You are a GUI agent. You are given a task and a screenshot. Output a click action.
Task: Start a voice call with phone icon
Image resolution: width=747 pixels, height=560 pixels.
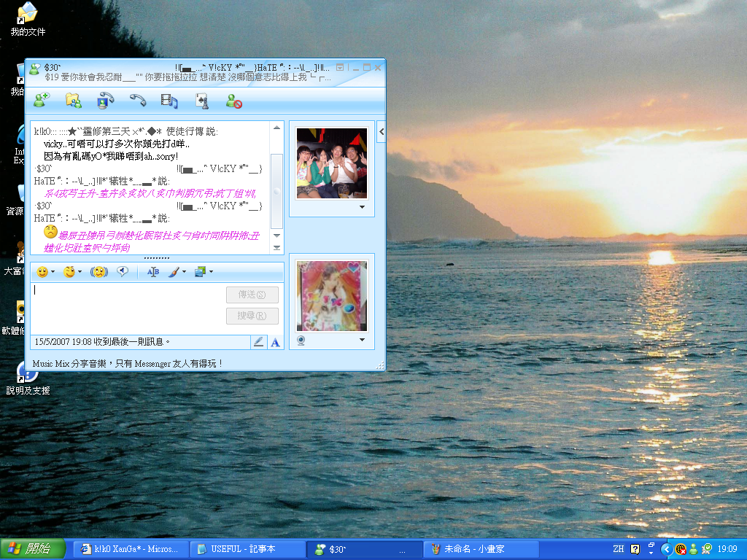click(x=137, y=101)
